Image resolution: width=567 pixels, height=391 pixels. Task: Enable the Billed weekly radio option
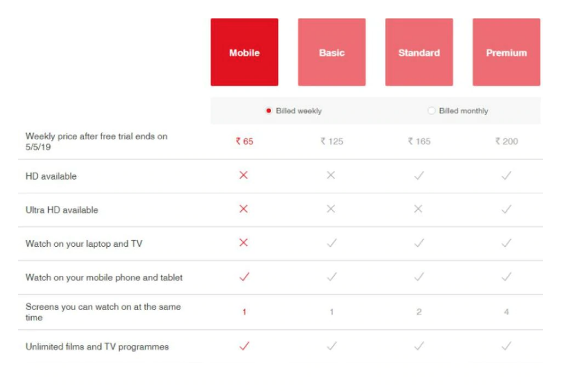tap(269, 111)
